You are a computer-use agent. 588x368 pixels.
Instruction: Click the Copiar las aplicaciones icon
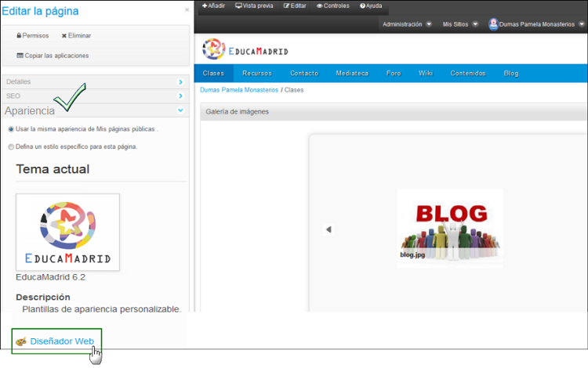20,56
